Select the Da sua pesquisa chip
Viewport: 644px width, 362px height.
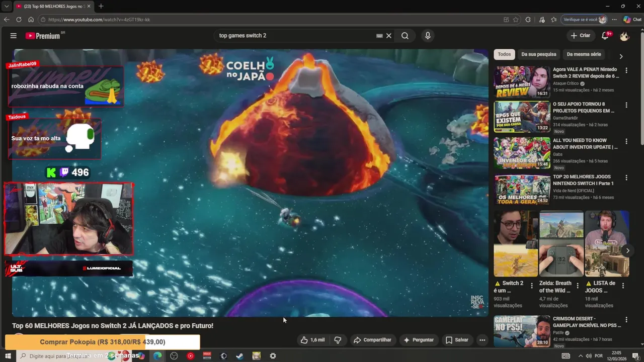coord(538,54)
